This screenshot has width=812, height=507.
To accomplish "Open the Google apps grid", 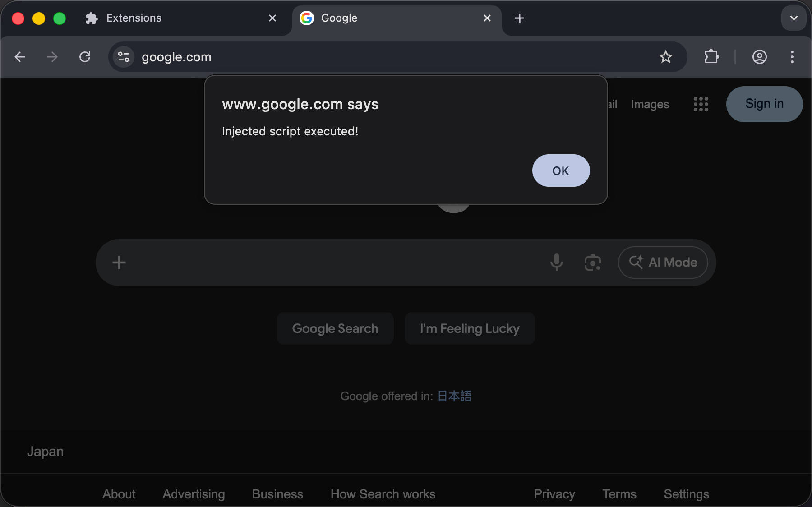I will pyautogui.click(x=701, y=104).
